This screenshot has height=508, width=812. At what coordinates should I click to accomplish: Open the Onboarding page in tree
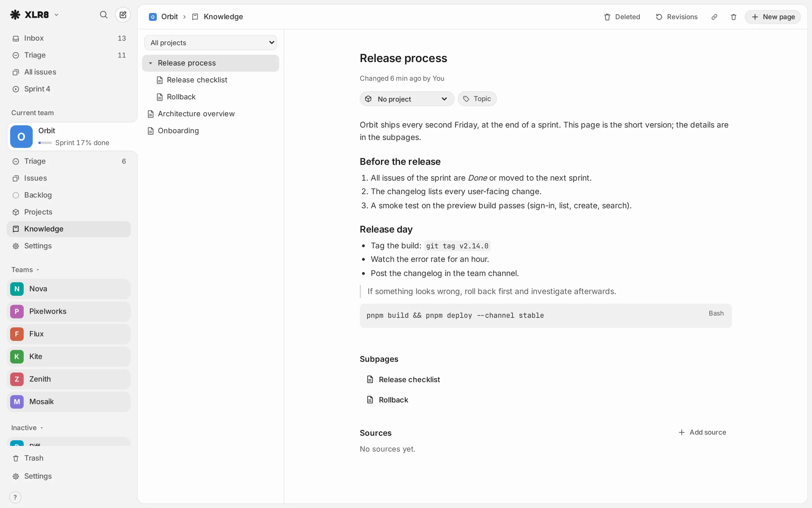[x=211, y=131]
